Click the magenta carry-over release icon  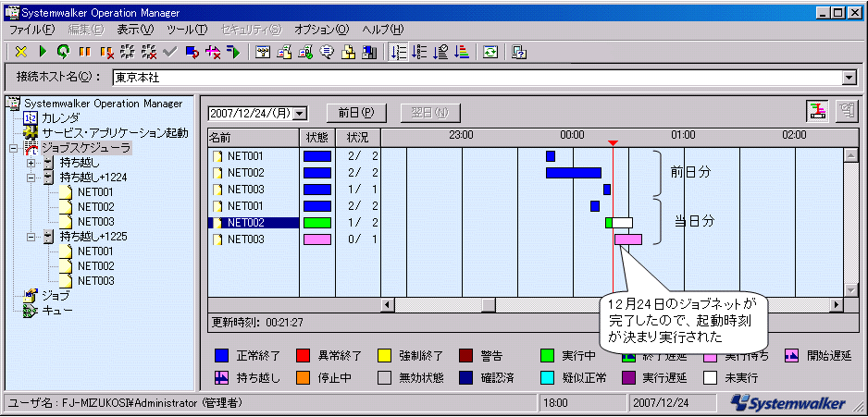(x=213, y=52)
